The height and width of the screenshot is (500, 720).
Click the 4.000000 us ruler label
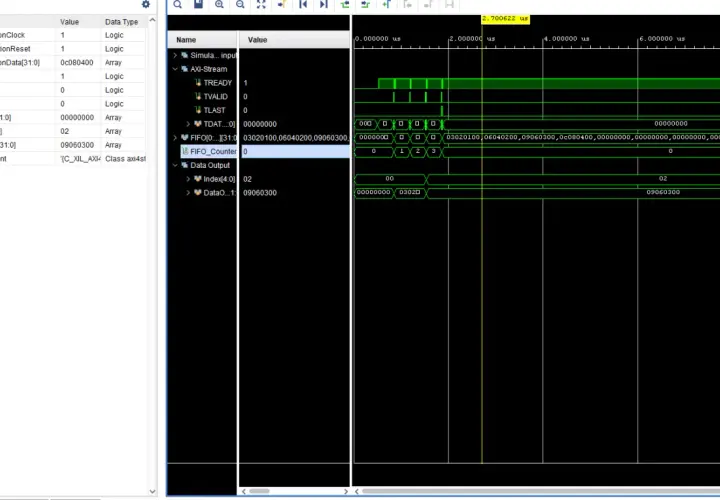567,39
